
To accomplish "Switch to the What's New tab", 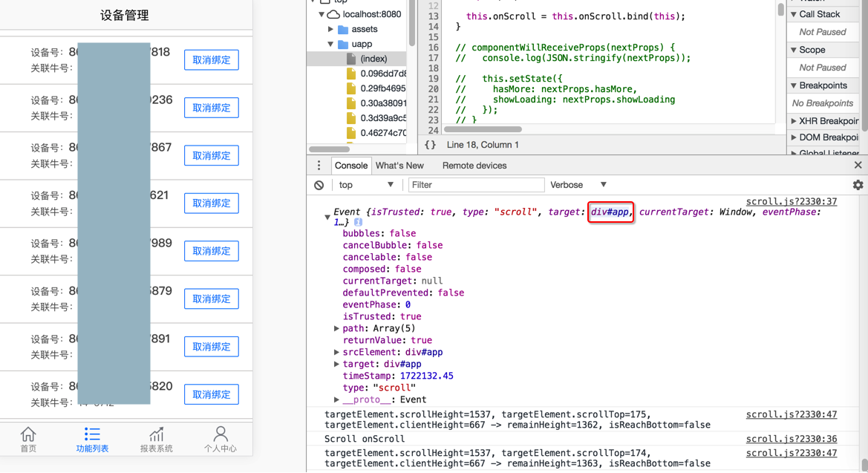I will pos(399,166).
